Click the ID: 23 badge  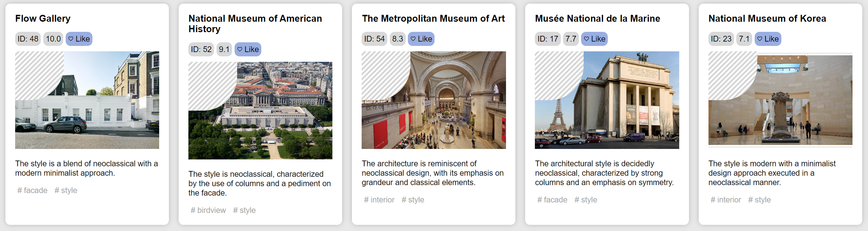(721, 39)
